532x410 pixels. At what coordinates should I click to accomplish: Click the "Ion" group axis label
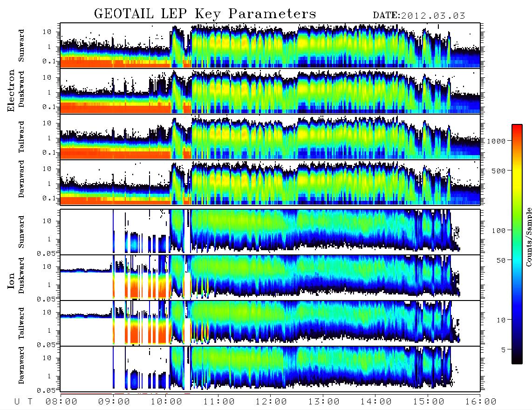(x=11, y=281)
